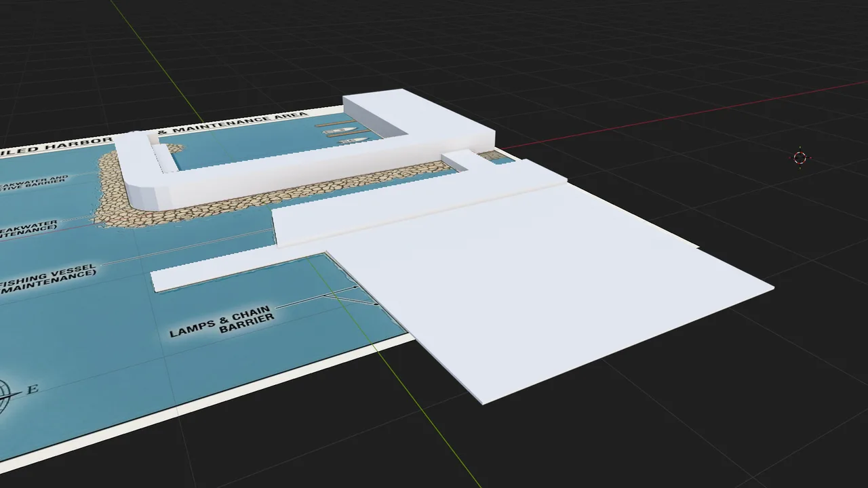Click the BREAKWATER AND BARRIER label text

[34, 183]
